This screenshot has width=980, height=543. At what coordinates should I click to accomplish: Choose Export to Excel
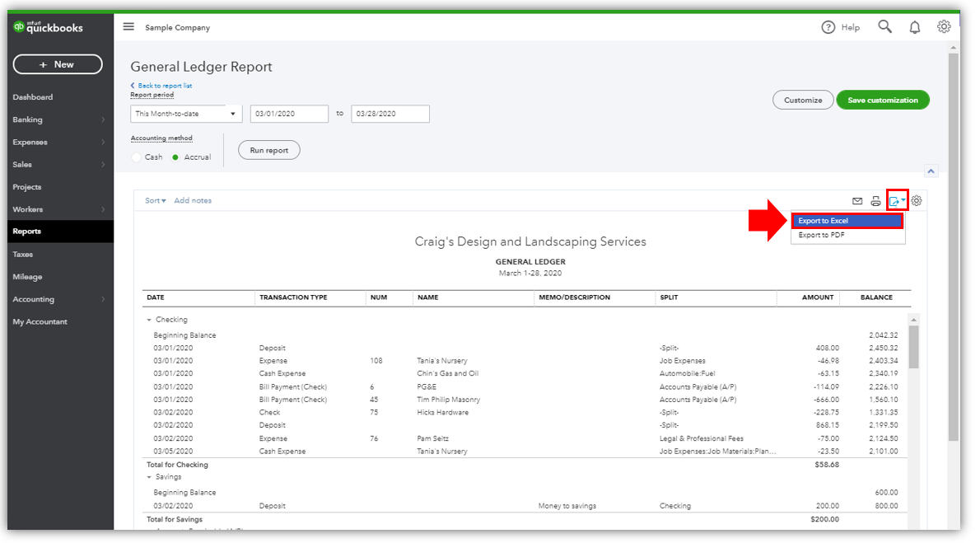(847, 221)
